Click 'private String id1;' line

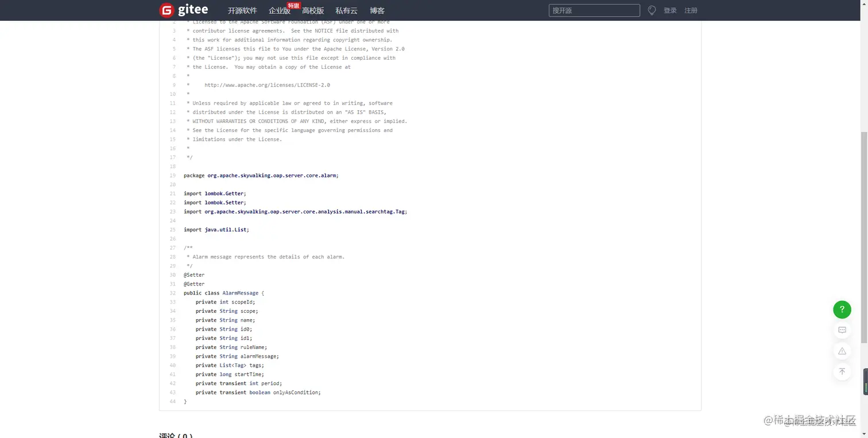[224, 338]
